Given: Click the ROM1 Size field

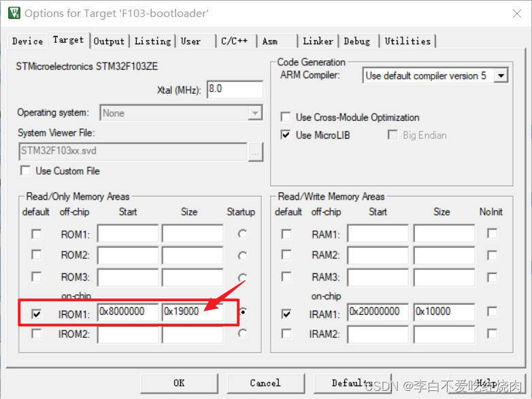Looking at the screenshot, I should click(x=193, y=233).
